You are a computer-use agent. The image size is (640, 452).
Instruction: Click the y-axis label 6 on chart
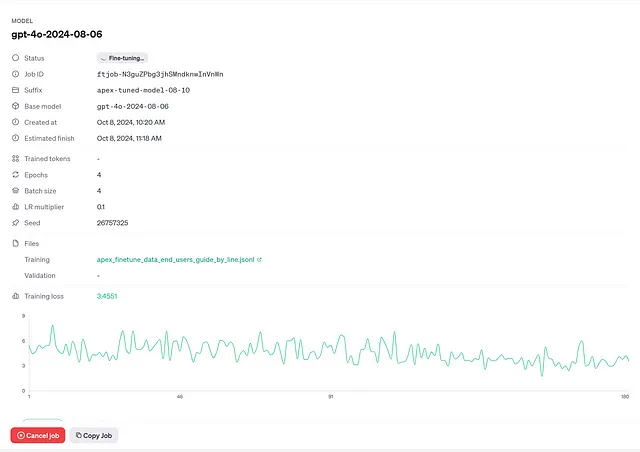pyautogui.click(x=24, y=341)
